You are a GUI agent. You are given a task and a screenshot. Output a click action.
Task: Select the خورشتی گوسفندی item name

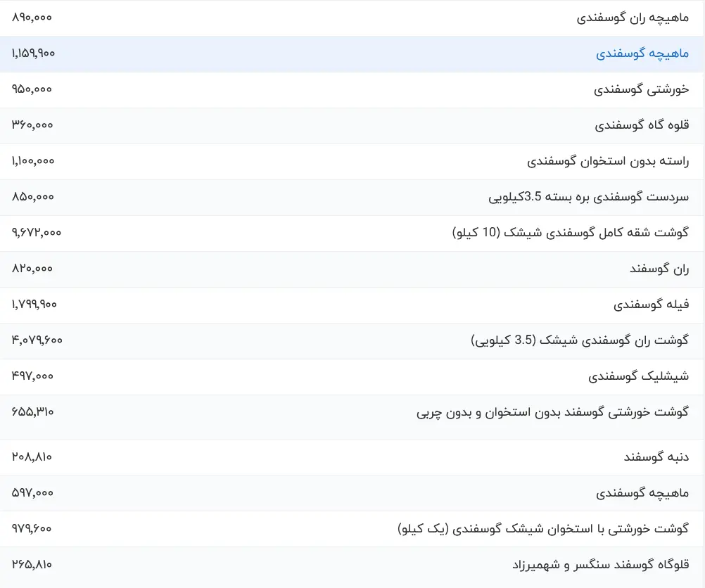point(641,89)
